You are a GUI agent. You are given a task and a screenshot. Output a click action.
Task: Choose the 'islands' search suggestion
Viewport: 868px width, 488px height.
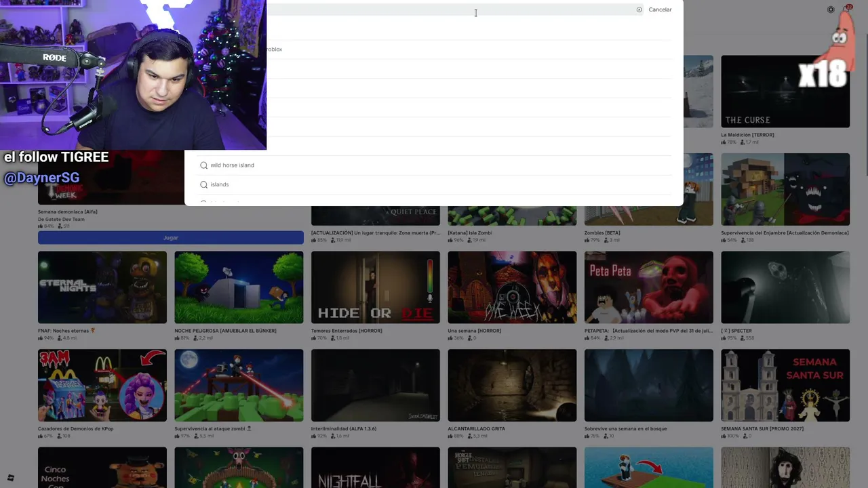434,184
